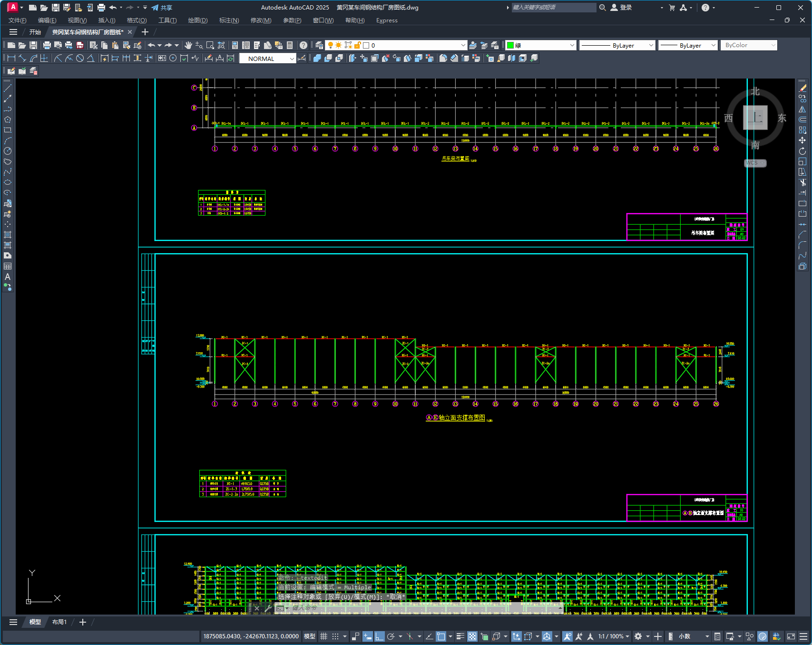This screenshot has width=812, height=645.
Task: Open the 视图(V) menu
Action: click(77, 20)
